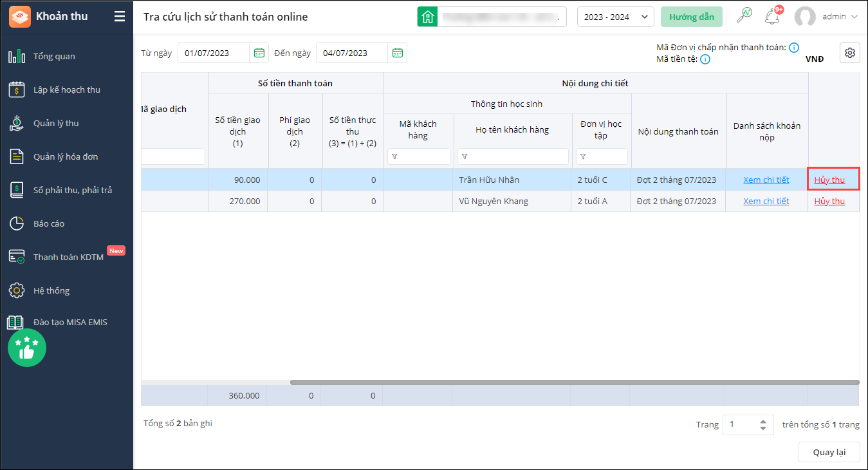Click the 90.000 amount cell
This screenshot has width=868, height=470.
238,180
